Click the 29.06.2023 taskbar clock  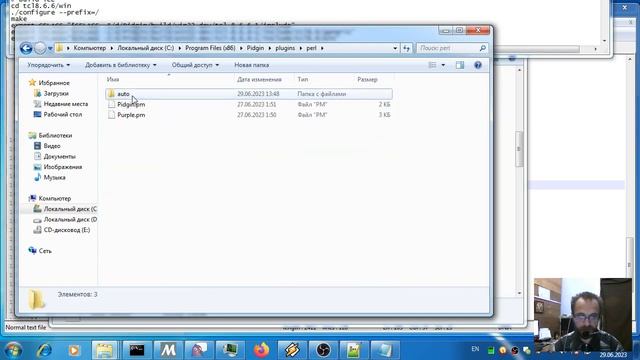pyautogui.click(x=613, y=355)
